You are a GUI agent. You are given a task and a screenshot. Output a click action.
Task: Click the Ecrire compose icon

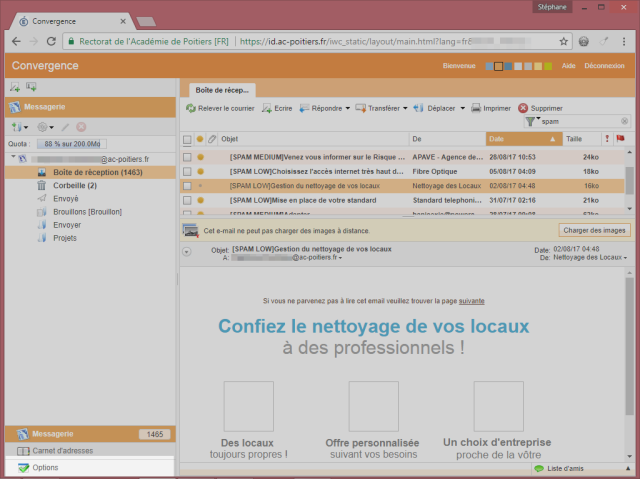click(x=267, y=108)
